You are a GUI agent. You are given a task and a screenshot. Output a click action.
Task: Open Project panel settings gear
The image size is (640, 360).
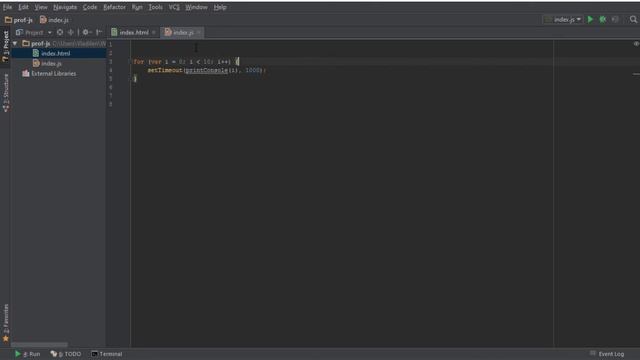pos(86,32)
